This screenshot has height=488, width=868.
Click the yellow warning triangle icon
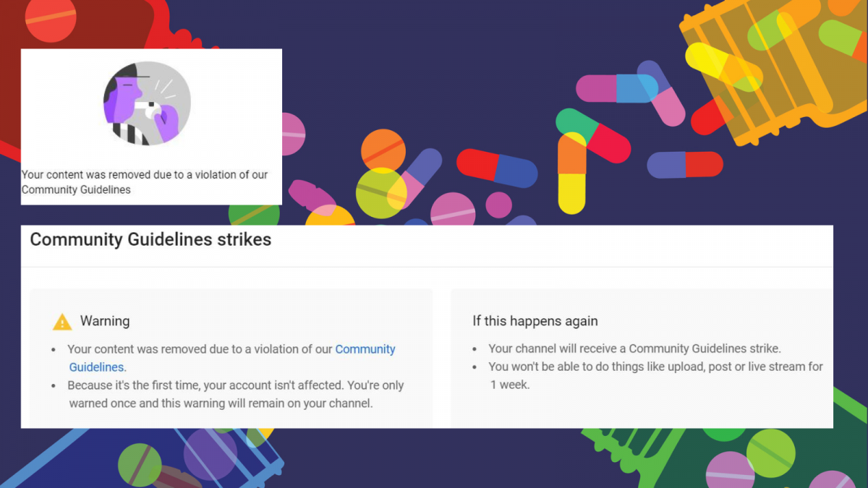pos(62,322)
